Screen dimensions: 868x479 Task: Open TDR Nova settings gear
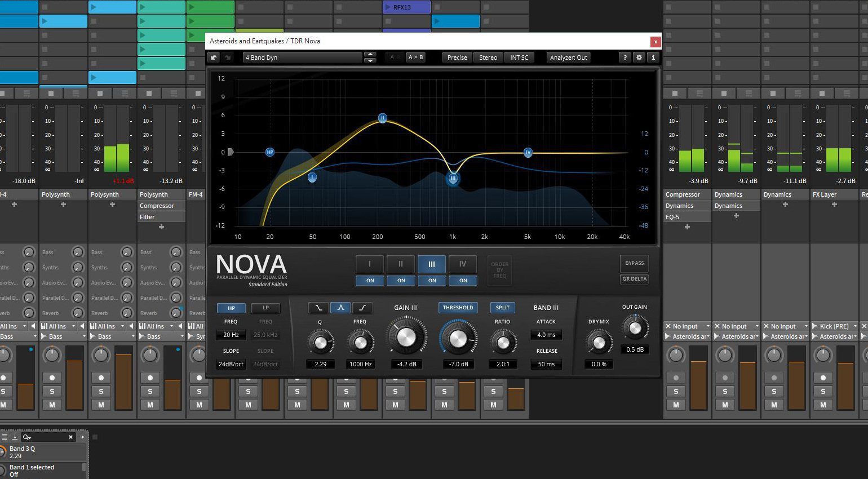tap(639, 57)
